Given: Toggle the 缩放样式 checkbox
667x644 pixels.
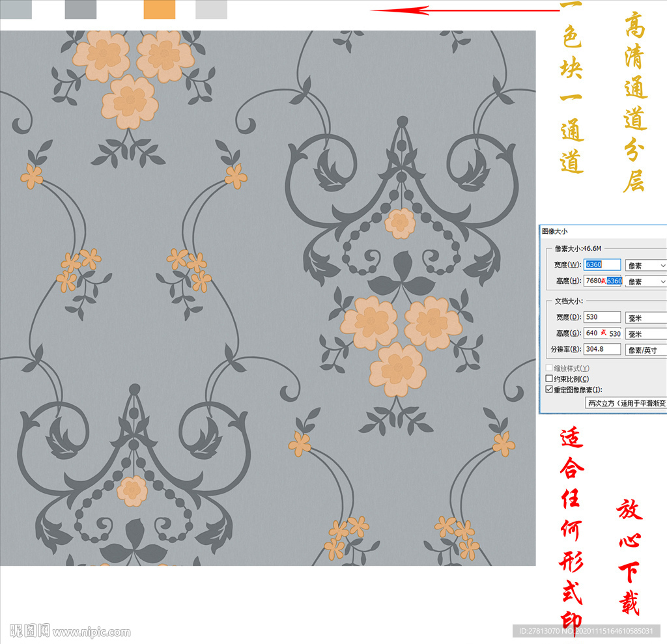Looking at the screenshot, I should coord(549,368).
